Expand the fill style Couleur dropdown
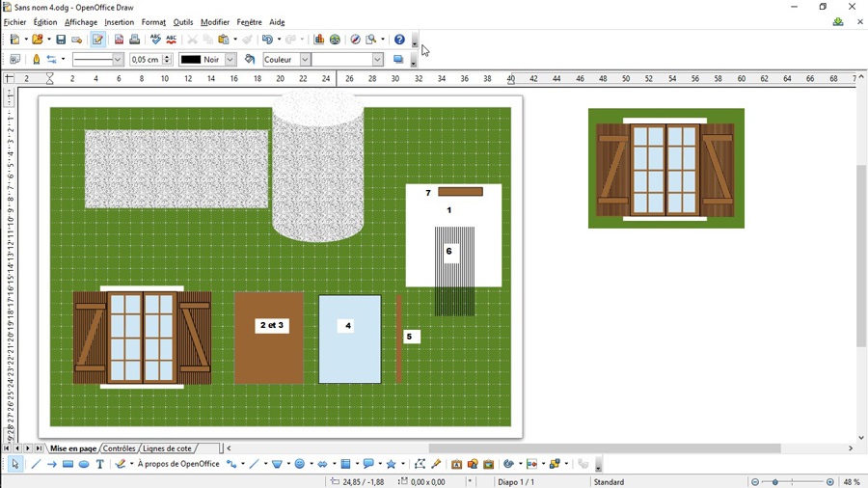This screenshot has height=488, width=868. [x=305, y=60]
